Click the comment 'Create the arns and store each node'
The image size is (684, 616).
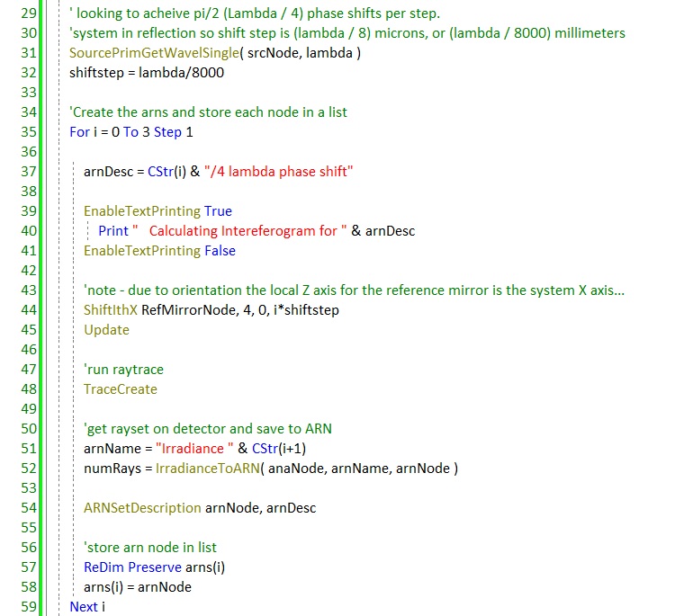[x=208, y=112]
